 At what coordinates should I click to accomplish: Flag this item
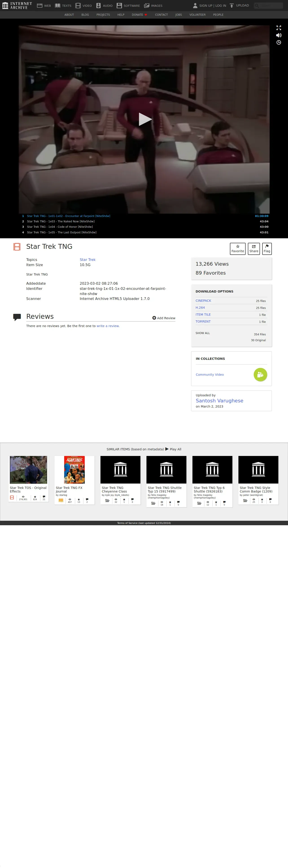tap(267, 249)
